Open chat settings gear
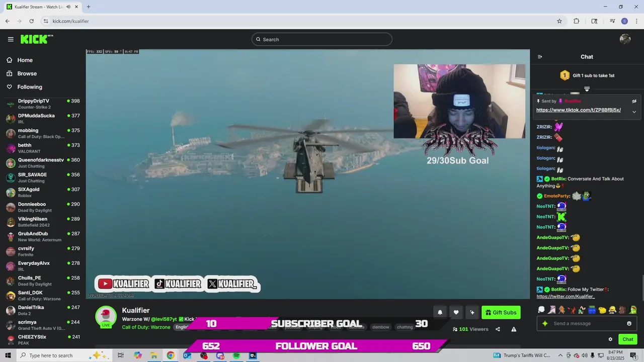The height and width of the screenshot is (362, 644). point(610,339)
